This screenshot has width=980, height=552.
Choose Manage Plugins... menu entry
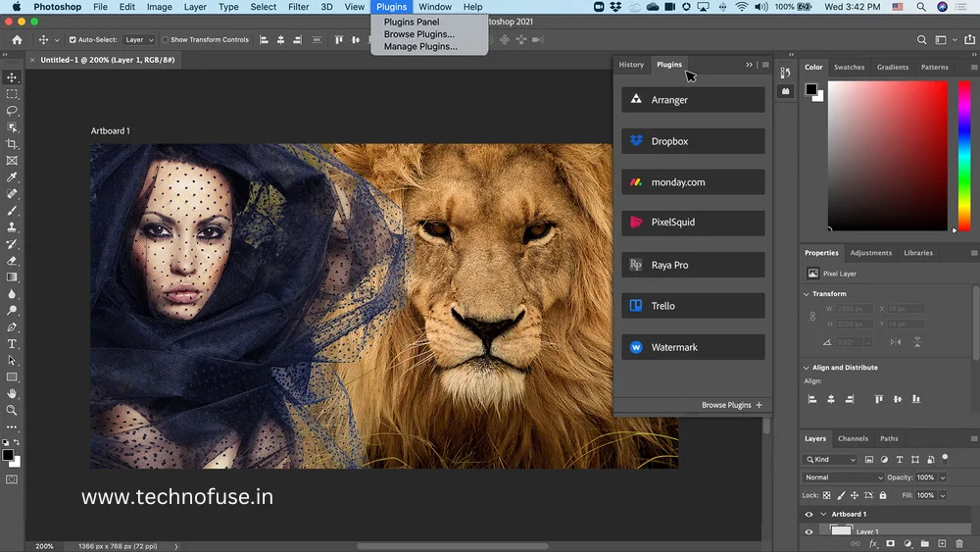click(420, 46)
